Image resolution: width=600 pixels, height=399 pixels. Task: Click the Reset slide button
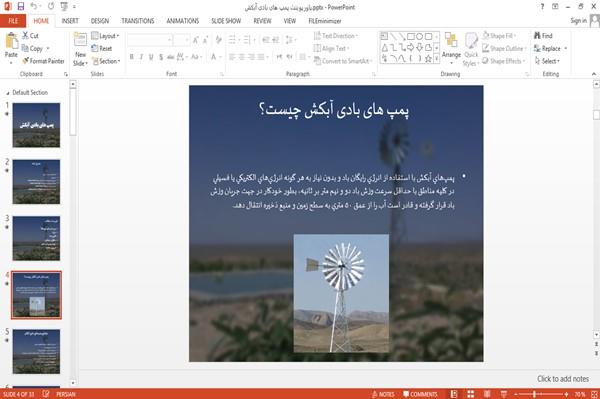[x=102, y=48]
